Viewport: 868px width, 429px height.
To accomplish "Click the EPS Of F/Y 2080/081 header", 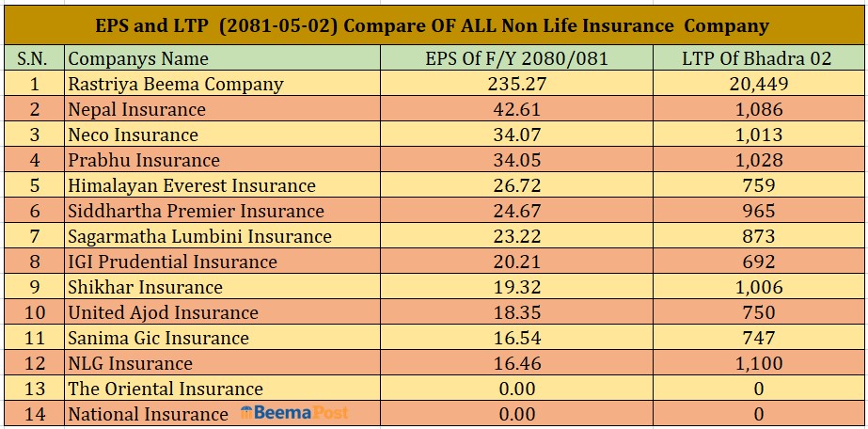I will coord(516,58).
